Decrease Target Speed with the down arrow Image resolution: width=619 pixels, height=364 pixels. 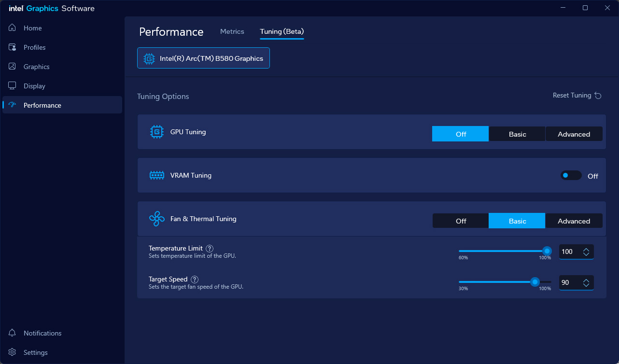(x=586, y=285)
